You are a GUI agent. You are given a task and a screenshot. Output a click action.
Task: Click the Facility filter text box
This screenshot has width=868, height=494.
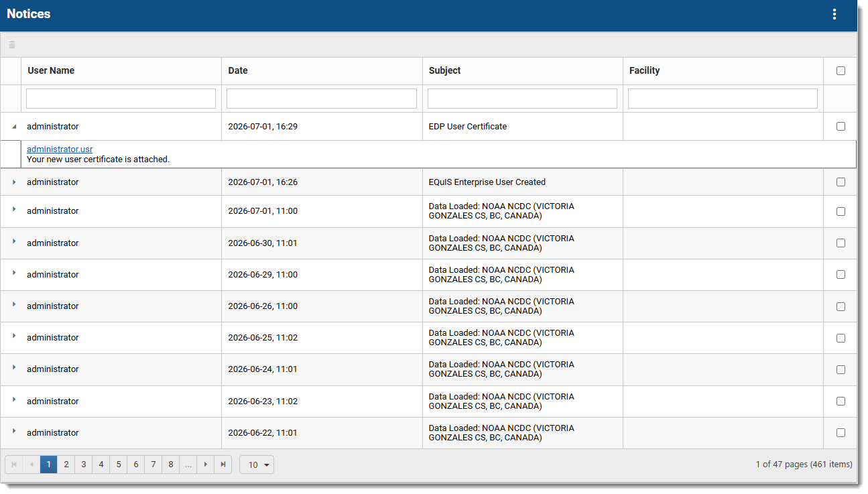click(x=723, y=99)
